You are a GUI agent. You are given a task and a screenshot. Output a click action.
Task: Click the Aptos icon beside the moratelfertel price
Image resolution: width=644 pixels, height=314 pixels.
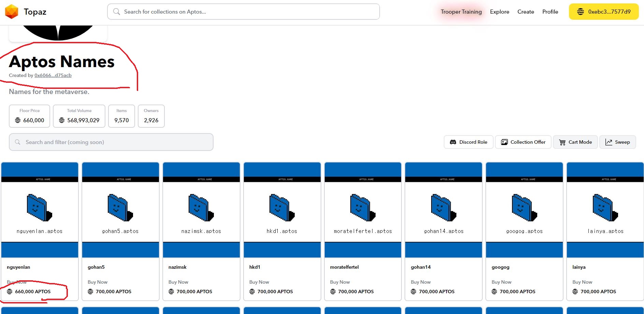pyautogui.click(x=333, y=292)
